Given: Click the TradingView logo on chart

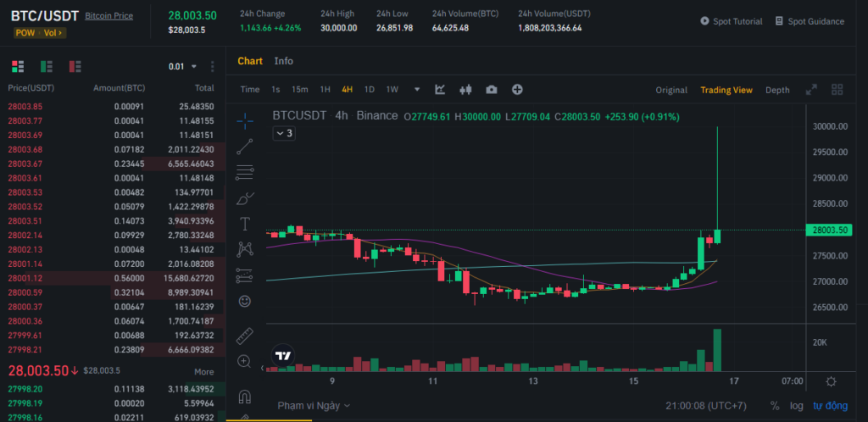Looking at the screenshot, I should click(283, 356).
